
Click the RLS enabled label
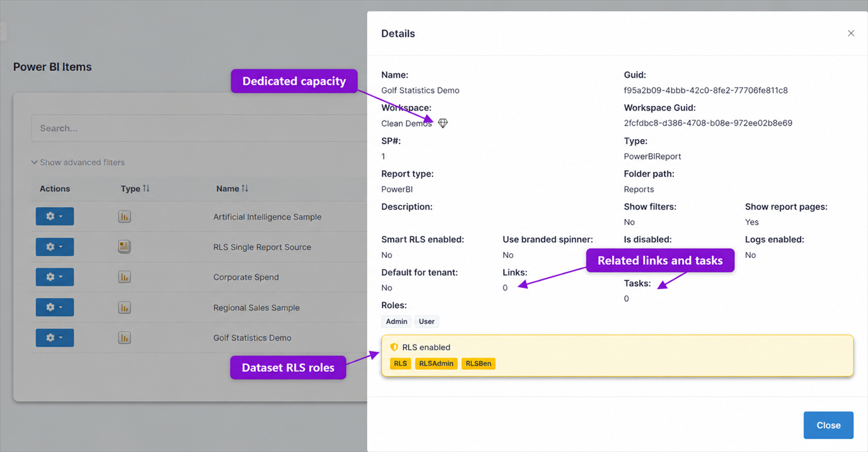[x=426, y=347]
